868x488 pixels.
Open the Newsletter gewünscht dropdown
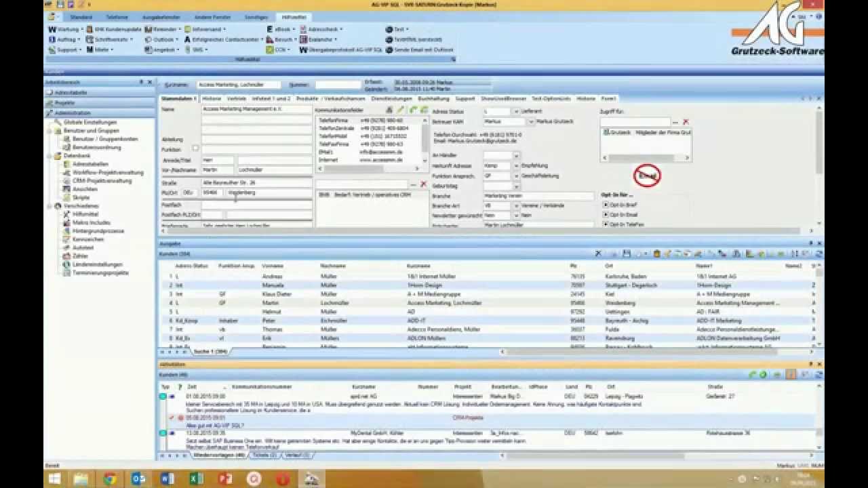click(x=516, y=215)
